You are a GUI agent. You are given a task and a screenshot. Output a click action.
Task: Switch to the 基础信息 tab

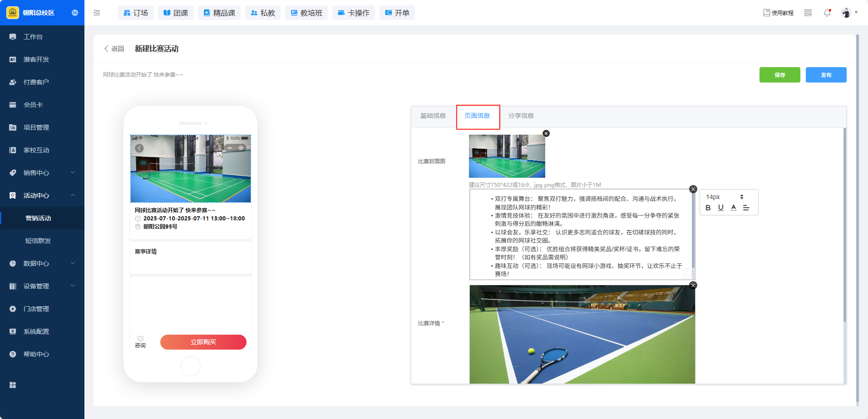[433, 116]
